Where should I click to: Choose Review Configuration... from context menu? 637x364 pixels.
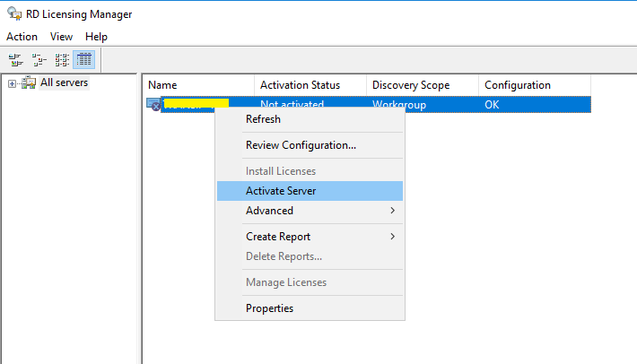tap(310, 145)
